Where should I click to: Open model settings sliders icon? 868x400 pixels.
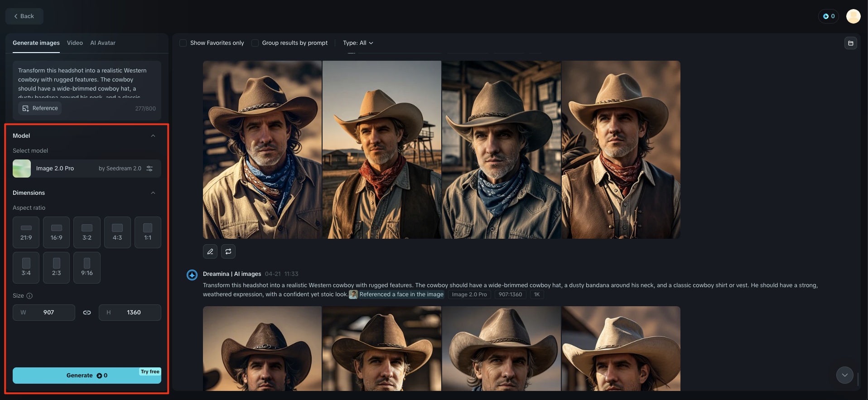click(x=149, y=169)
